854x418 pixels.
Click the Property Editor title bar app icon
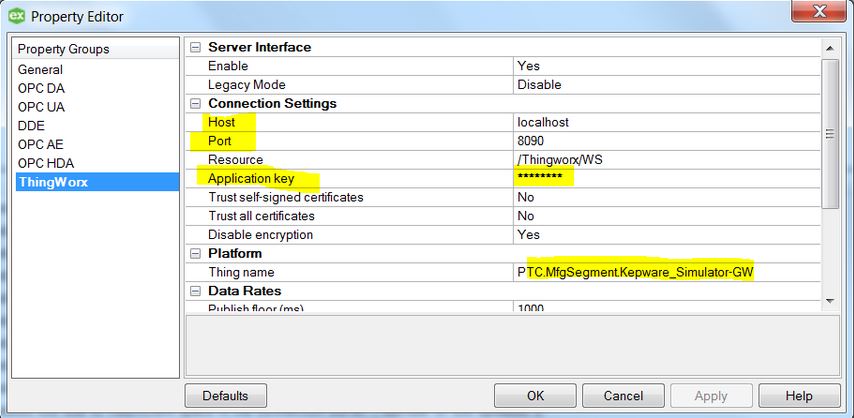(16, 16)
